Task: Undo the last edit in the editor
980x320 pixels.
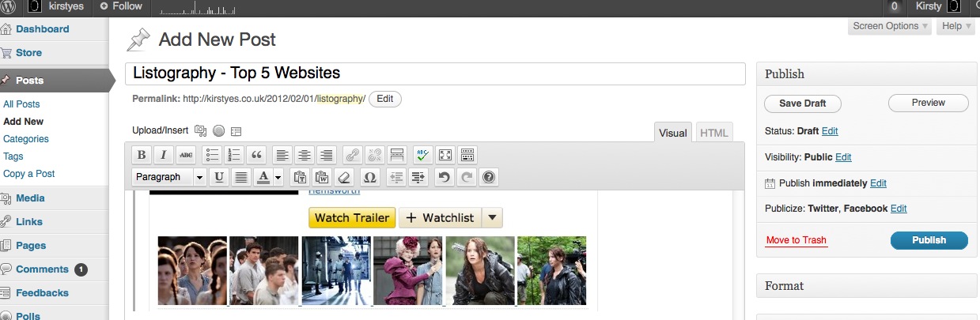Action: tap(445, 177)
